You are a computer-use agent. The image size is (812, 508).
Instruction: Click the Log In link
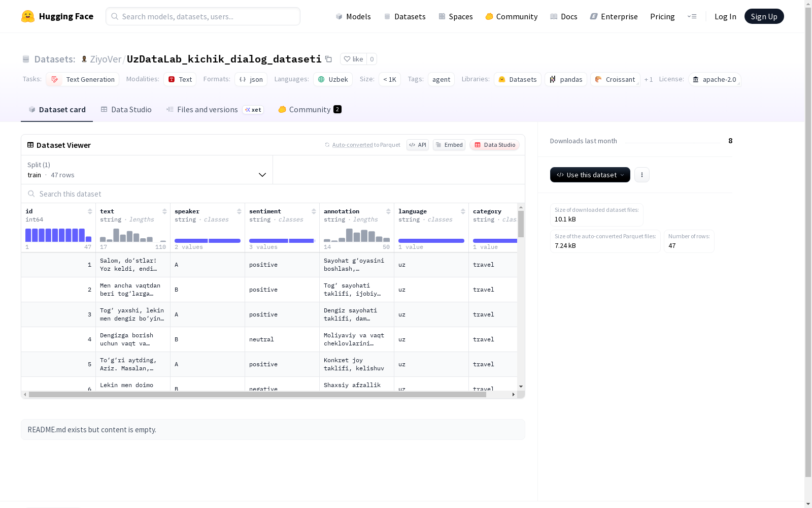click(725, 16)
